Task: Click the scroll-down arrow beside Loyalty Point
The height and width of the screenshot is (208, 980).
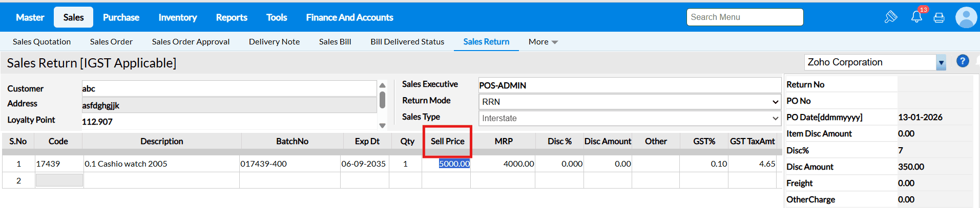Action: click(x=382, y=125)
